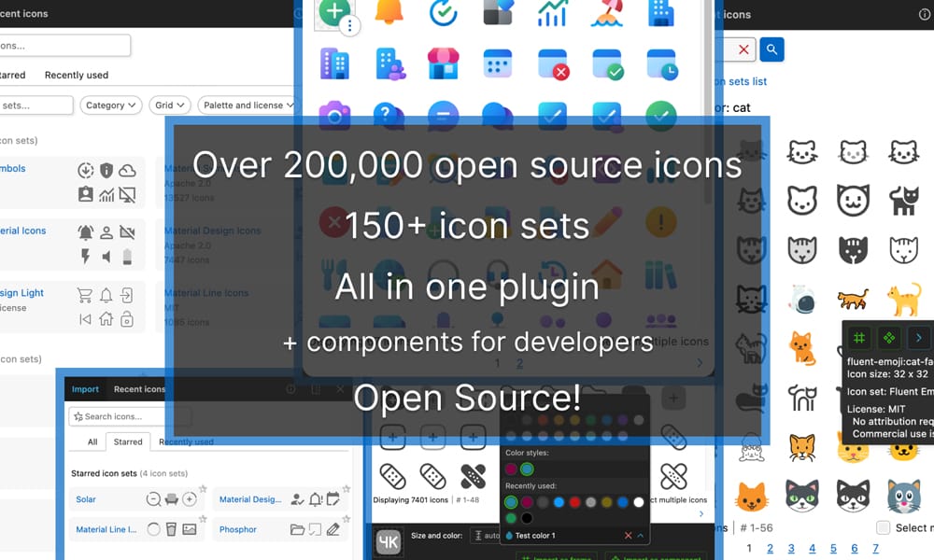
Task: Open the Category dropdown
Action: pyautogui.click(x=111, y=105)
